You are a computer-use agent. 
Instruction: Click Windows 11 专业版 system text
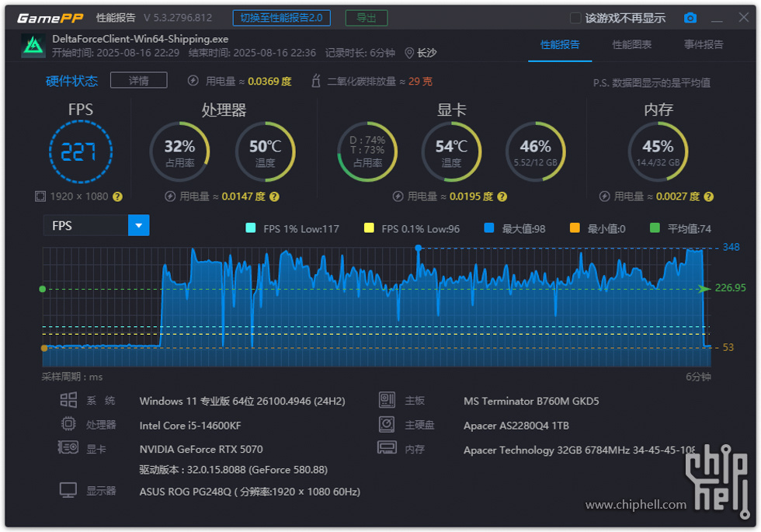tap(242, 401)
